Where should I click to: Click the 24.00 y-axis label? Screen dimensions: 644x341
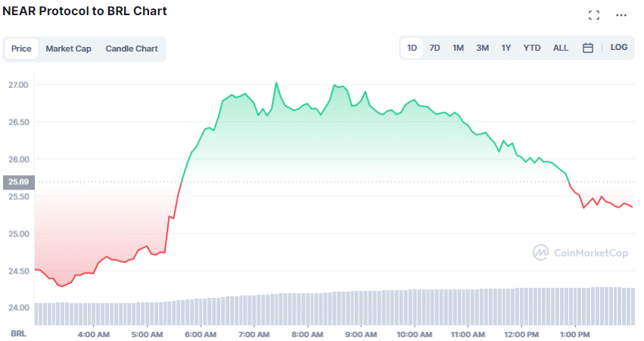(18, 308)
